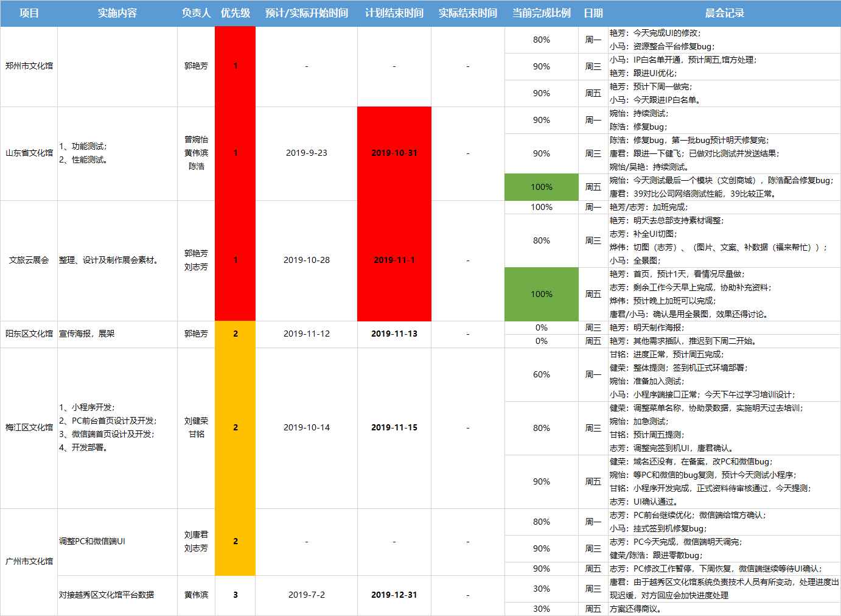Click the red cell 2019-10-31
The image size is (841, 616).
coord(394,153)
